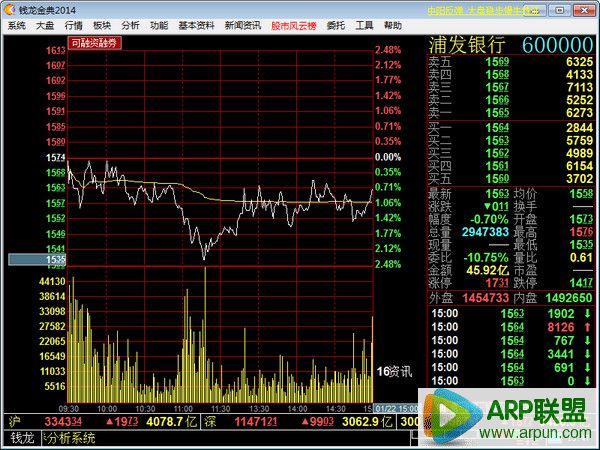Click the 深 index value 1147121
Image resolution: width=600 pixels, height=450 pixels.
tap(256, 422)
